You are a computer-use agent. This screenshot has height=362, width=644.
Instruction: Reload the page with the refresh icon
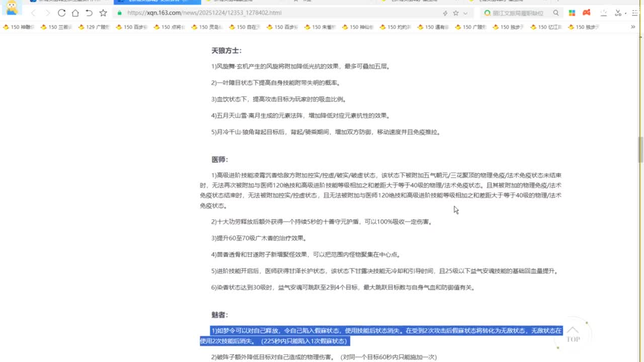coord(61,13)
